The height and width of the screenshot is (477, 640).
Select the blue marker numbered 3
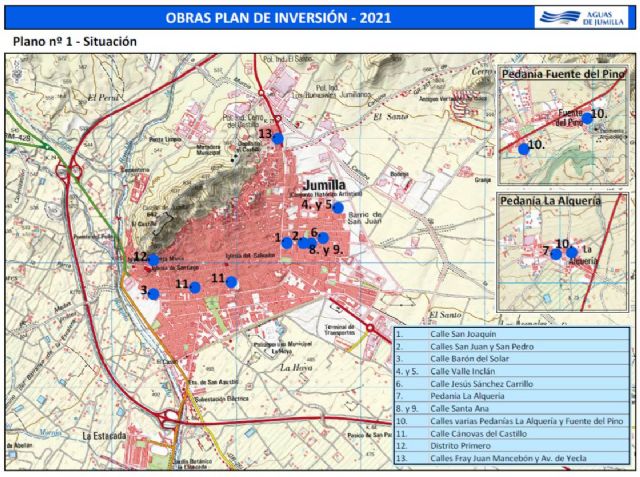(x=153, y=294)
